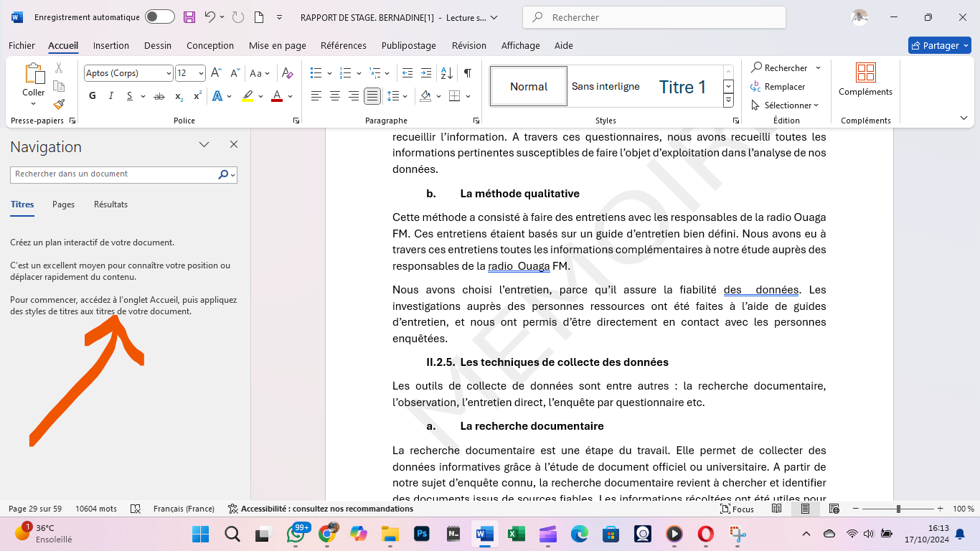The height and width of the screenshot is (551, 980).
Task: Click the Français (France) language indicator
Action: pyautogui.click(x=184, y=509)
